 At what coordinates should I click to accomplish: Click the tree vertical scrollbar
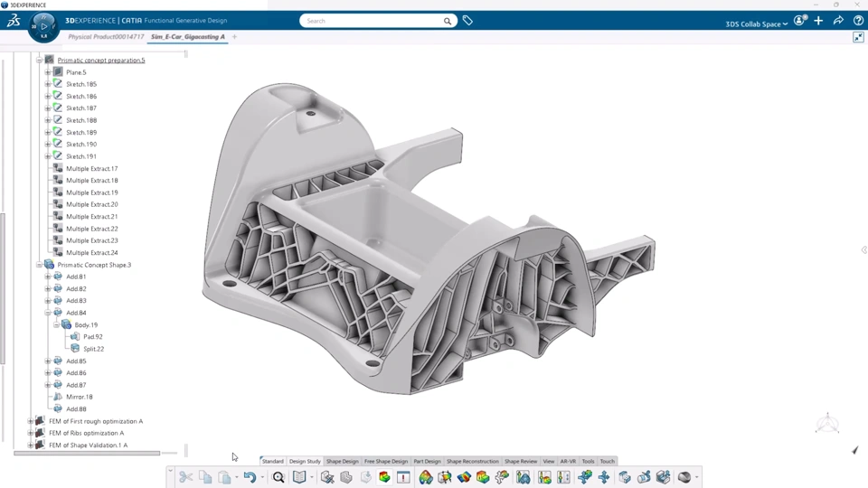2,288
